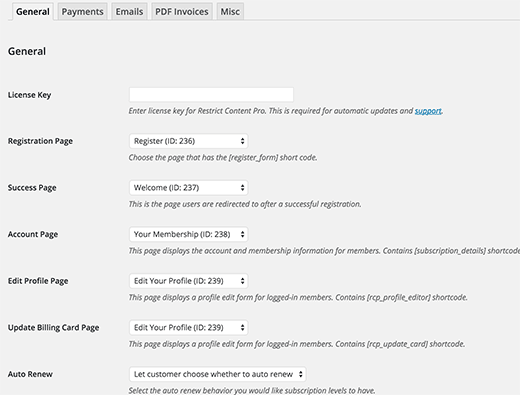Click the Auto Renew label
This screenshot has width=520, height=395.
pos(30,374)
